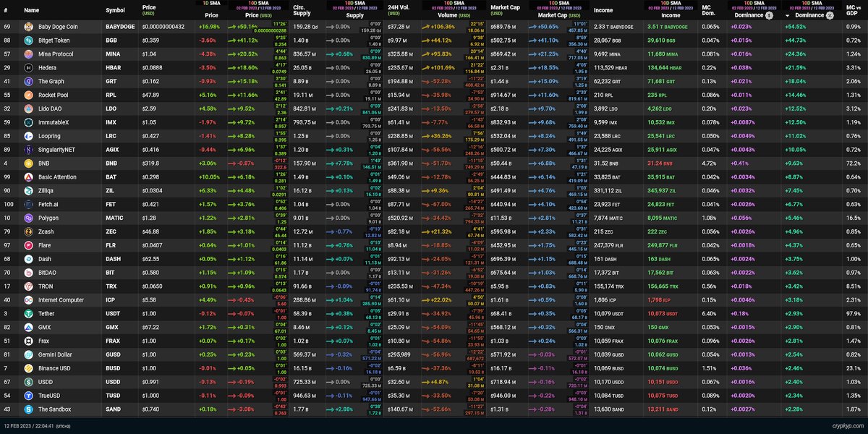Click the Basic Attention logo icon
Viewport: 868px width, 434px height.
[28, 176]
